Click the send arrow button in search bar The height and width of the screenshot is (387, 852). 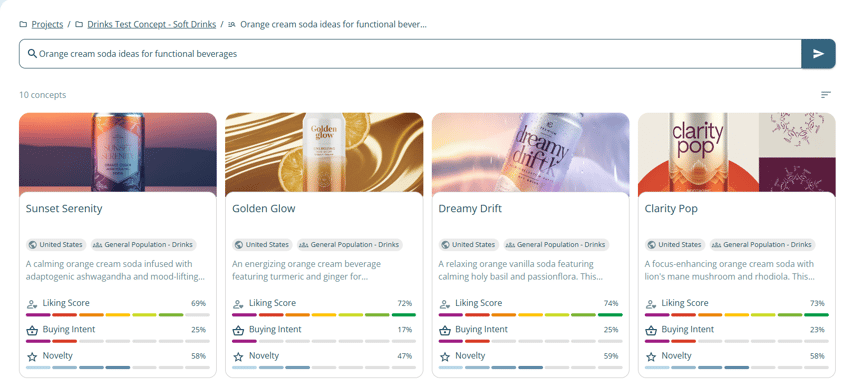point(818,54)
